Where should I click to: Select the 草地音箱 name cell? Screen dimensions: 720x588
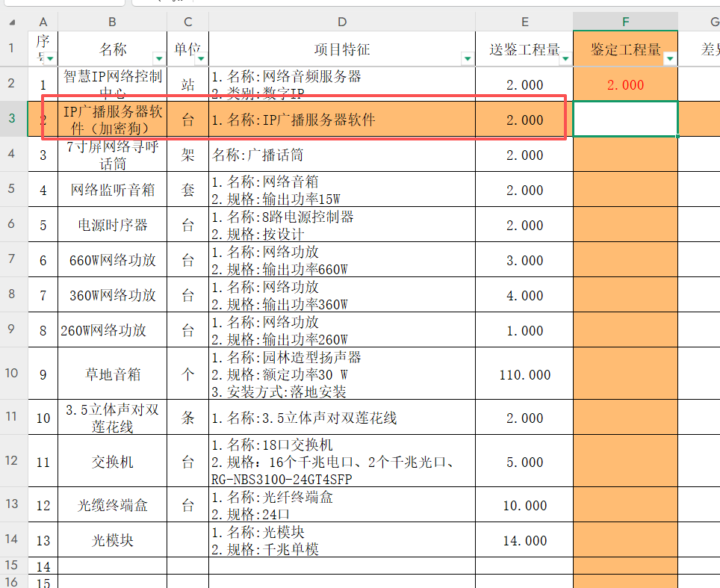[112, 374]
